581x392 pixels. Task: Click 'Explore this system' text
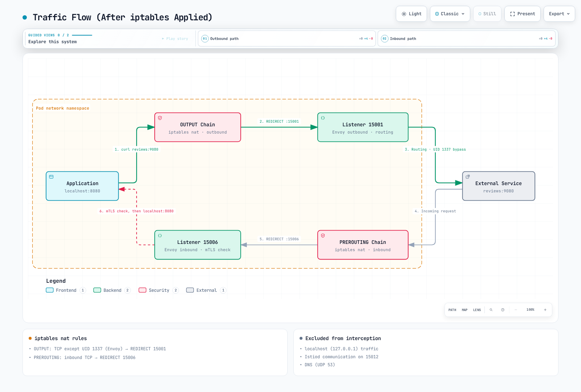(x=53, y=42)
